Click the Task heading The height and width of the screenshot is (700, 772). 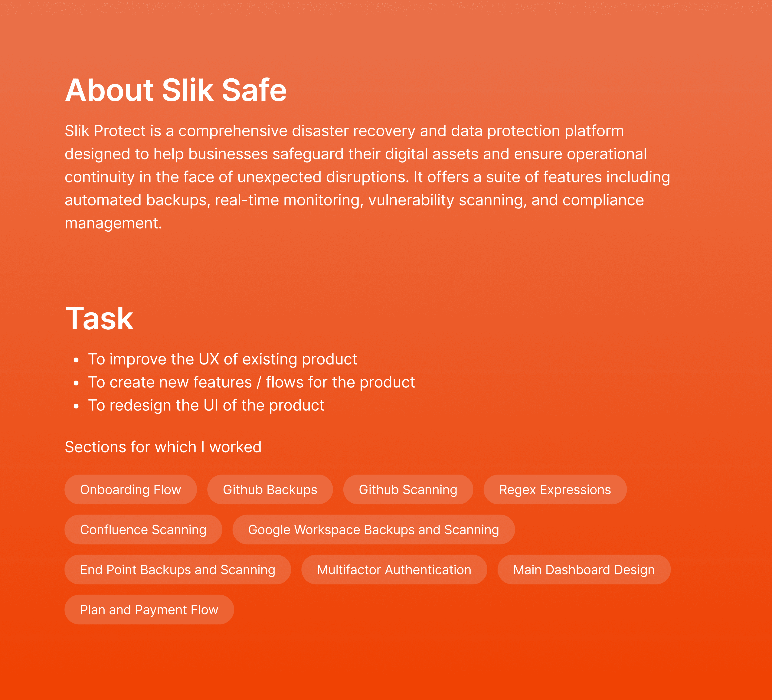point(99,319)
